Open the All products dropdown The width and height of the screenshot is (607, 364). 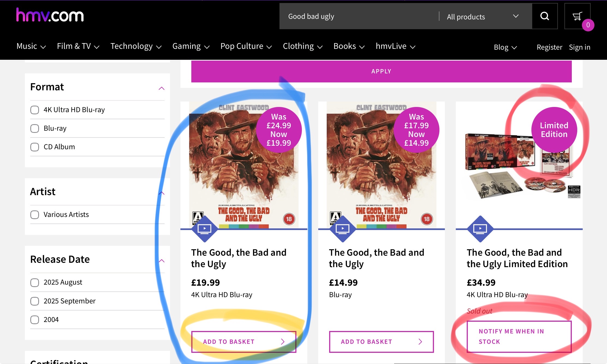[482, 17]
